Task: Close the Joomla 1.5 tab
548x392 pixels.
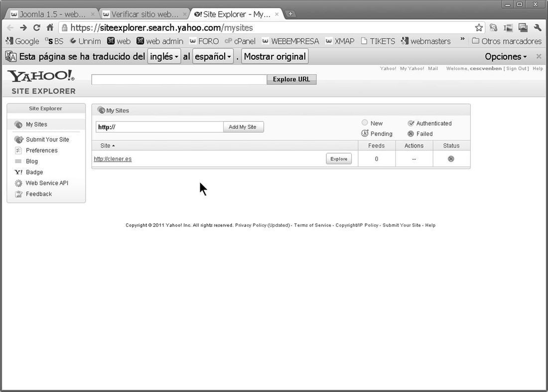Action: click(x=93, y=14)
